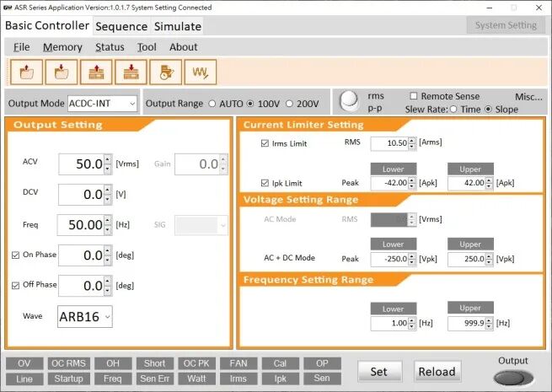Switch to the Basic Controller tab

(47, 25)
